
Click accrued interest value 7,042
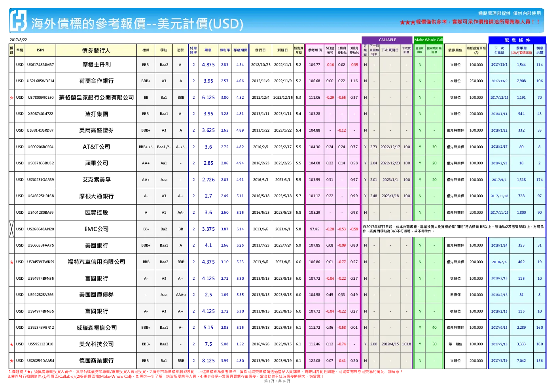(x=521, y=361)
